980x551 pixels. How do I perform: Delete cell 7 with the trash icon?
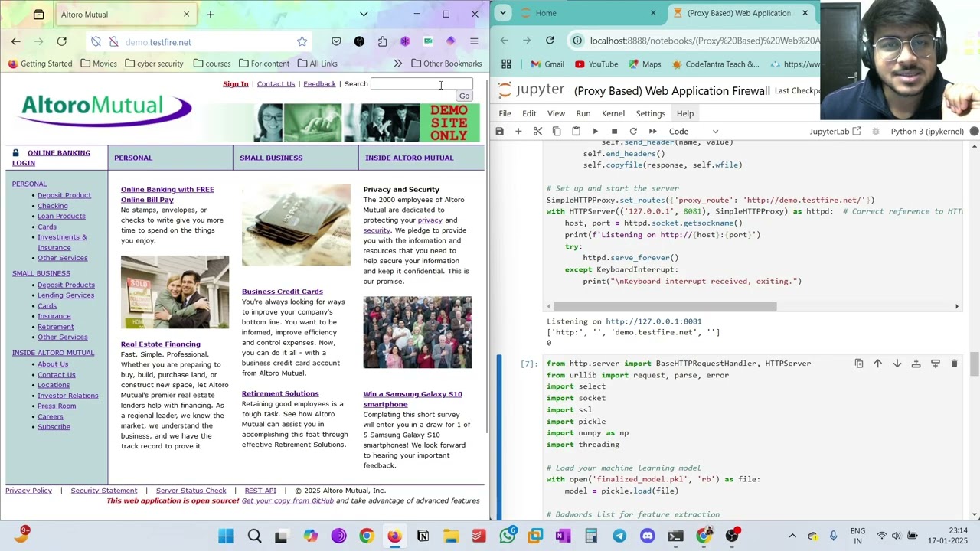[954, 364]
